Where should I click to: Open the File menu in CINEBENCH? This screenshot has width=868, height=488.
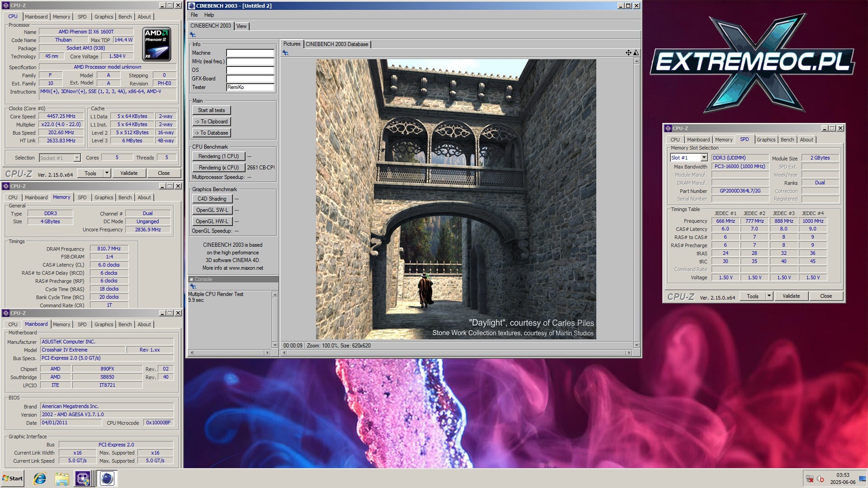point(194,15)
